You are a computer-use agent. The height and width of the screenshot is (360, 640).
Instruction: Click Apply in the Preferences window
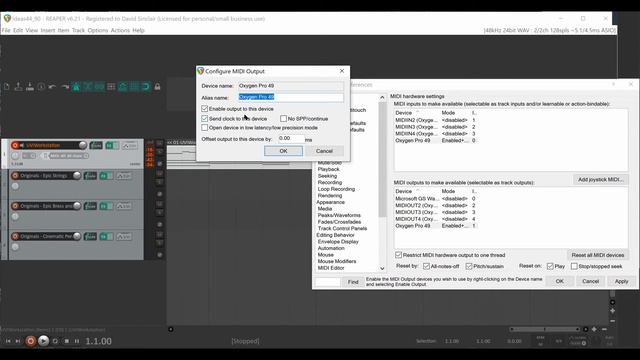click(x=622, y=281)
